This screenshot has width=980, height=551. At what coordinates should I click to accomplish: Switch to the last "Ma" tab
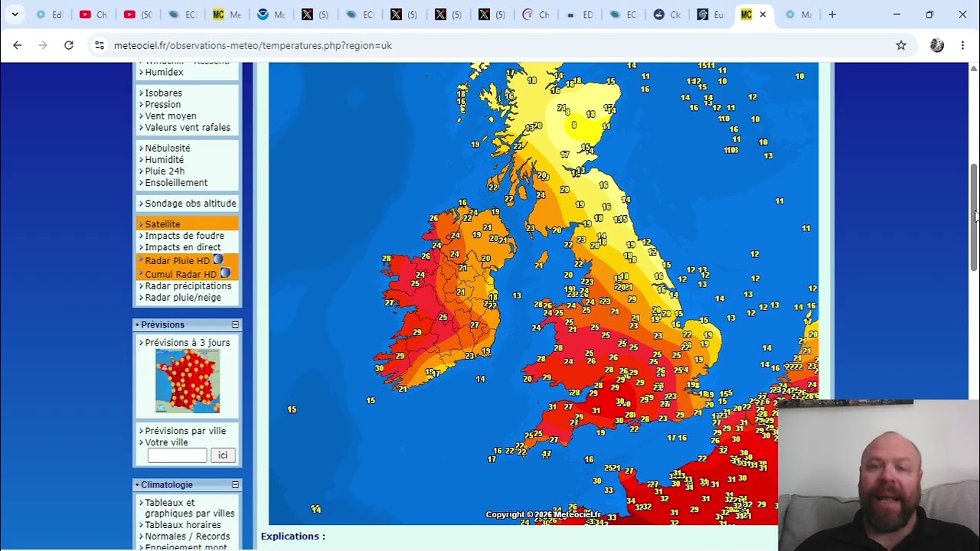[x=799, y=15]
